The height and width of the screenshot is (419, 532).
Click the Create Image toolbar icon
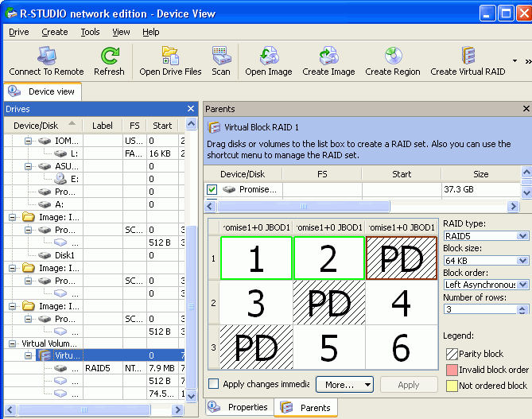click(x=328, y=56)
